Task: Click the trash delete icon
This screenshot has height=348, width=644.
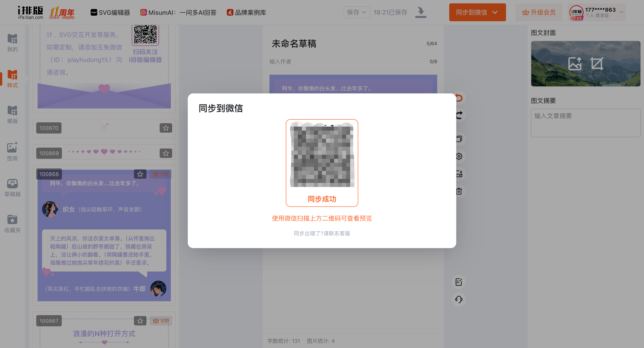Action: tap(459, 191)
